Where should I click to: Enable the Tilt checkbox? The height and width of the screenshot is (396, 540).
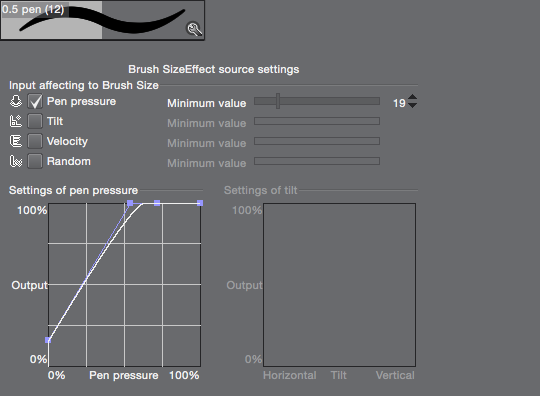[35, 121]
